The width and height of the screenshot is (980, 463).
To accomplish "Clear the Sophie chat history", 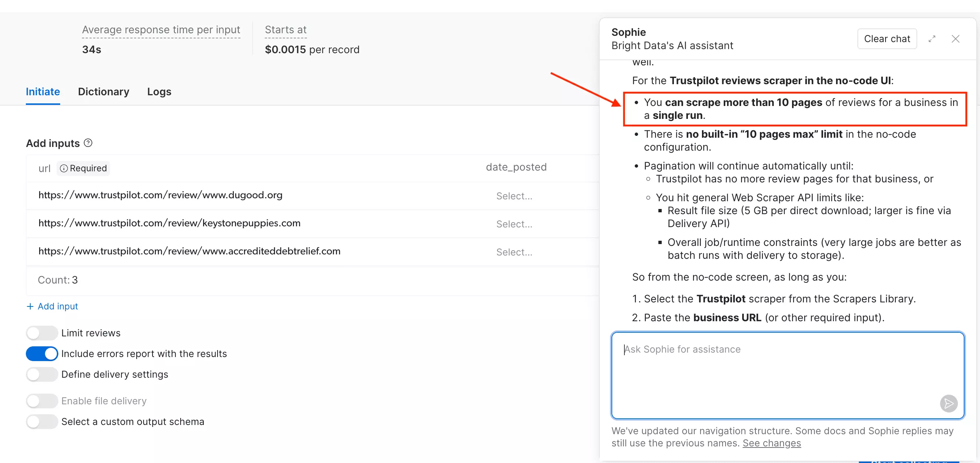I will coord(887,38).
